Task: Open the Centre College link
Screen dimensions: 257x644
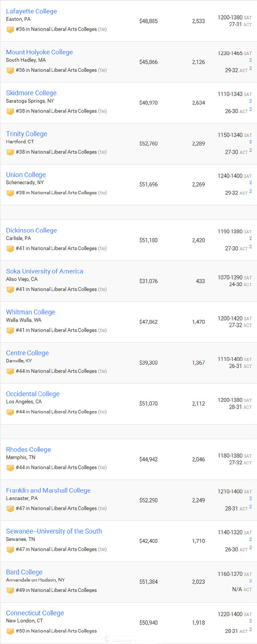Action: tap(27, 353)
